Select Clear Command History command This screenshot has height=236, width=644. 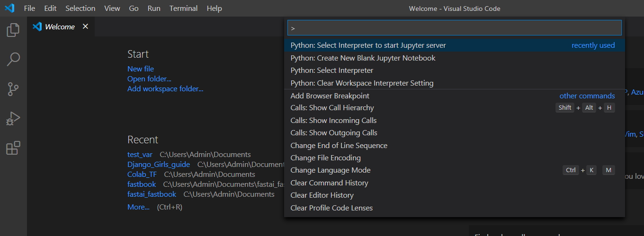tap(329, 183)
